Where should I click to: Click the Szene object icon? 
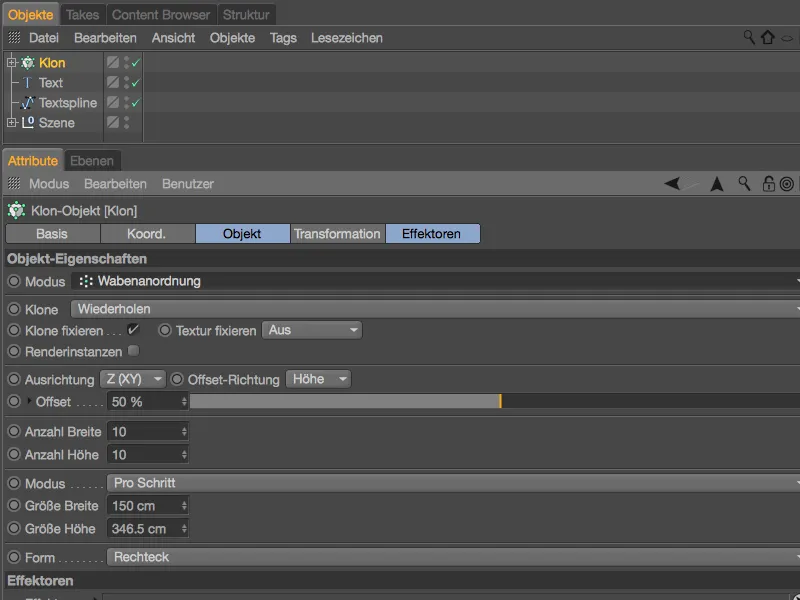[x=29, y=122]
